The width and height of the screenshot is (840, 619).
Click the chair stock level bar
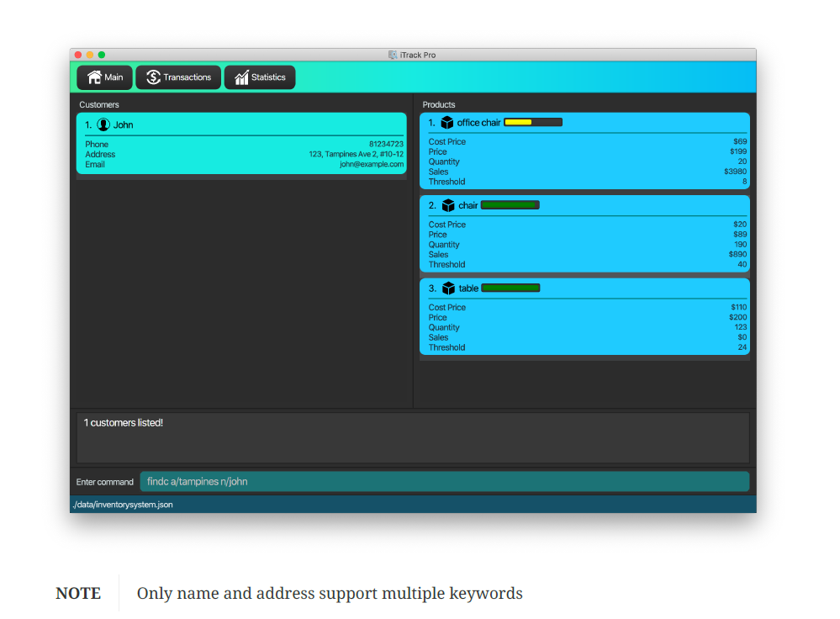coord(510,204)
